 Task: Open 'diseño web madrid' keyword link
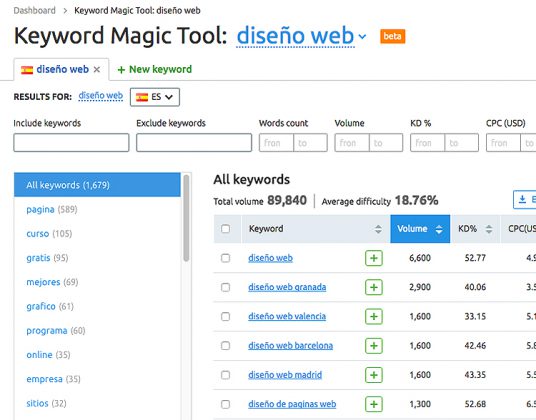pos(285,375)
